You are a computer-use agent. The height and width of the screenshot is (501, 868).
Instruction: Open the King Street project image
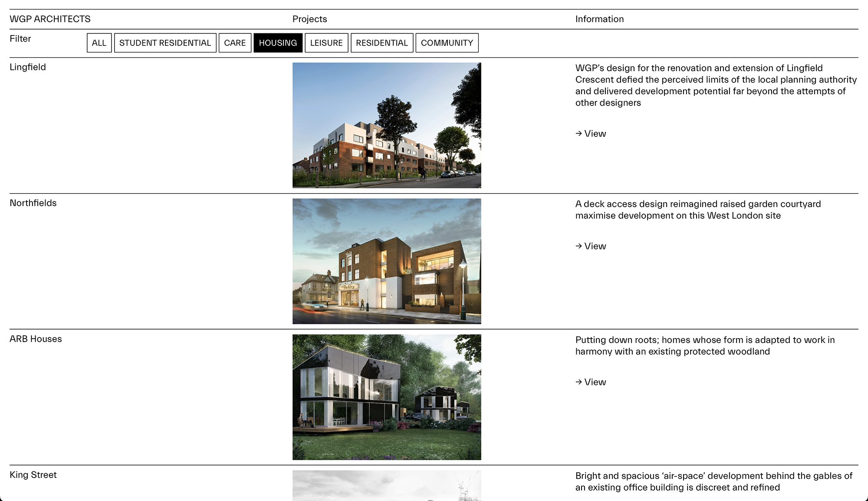(x=387, y=485)
